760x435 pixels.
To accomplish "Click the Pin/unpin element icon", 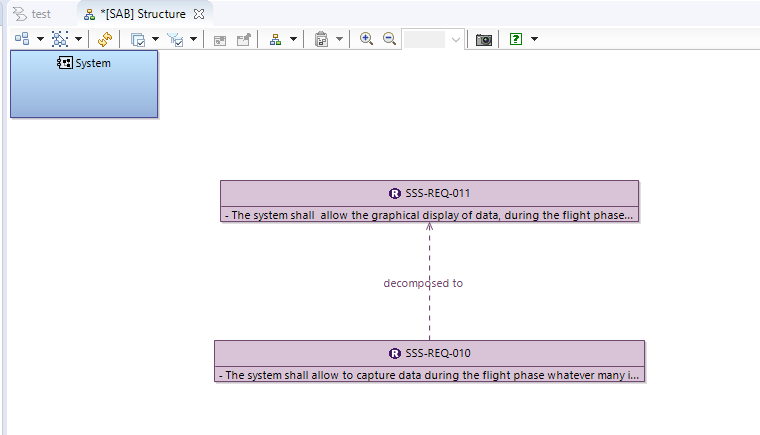I will tap(244, 39).
